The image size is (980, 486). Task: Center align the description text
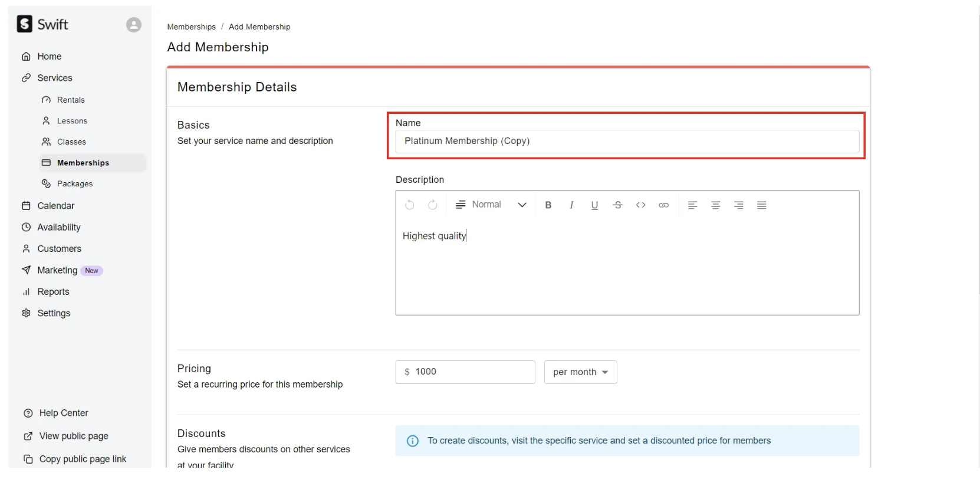point(715,205)
